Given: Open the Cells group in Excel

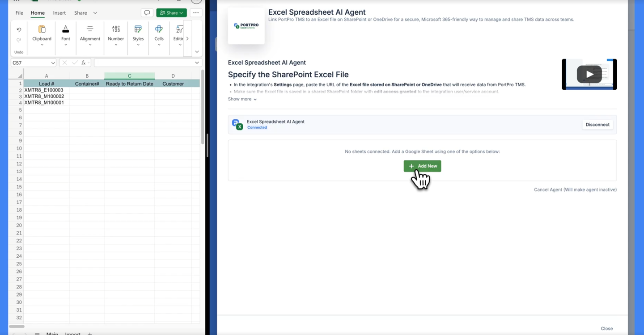Looking at the screenshot, I should pos(159,35).
